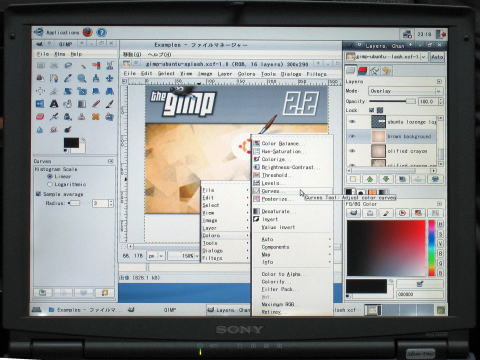Select the Eraser tool

[40, 117]
